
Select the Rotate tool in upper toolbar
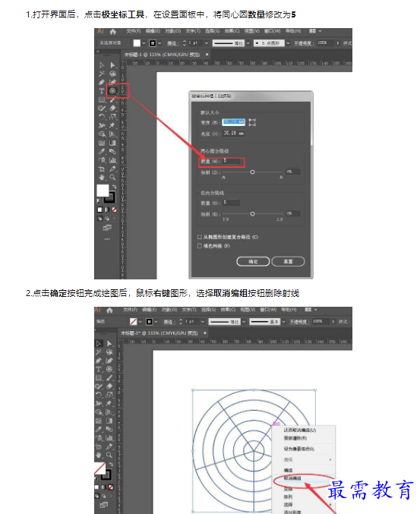point(102,117)
